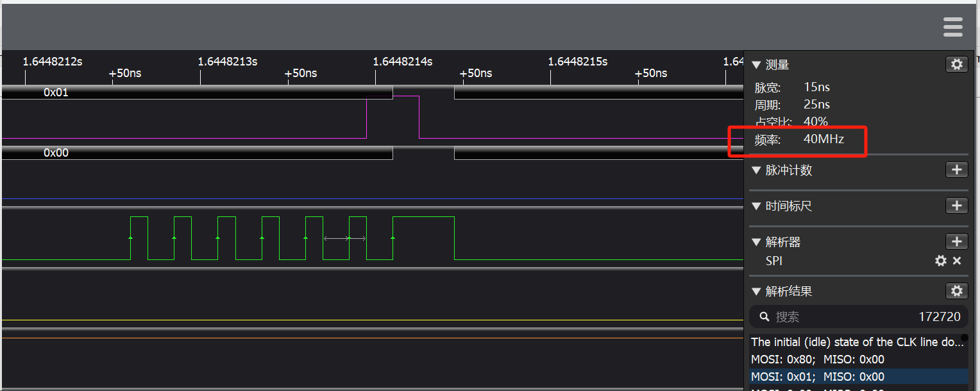The height and width of the screenshot is (391, 980).
Task: Click the 周期 25ns measurement value
Action: point(816,105)
